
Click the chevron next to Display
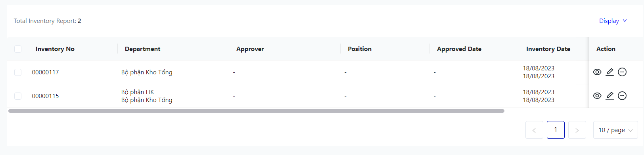[x=625, y=21]
